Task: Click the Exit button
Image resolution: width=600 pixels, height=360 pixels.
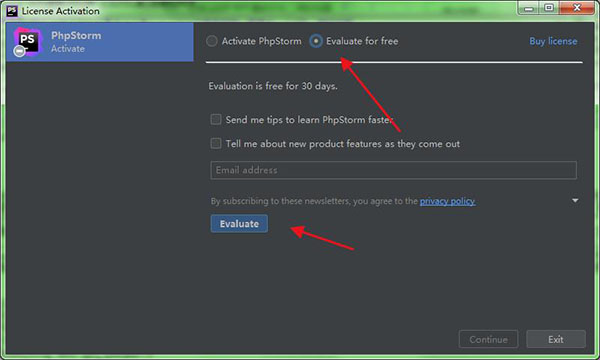Action: point(556,339)
